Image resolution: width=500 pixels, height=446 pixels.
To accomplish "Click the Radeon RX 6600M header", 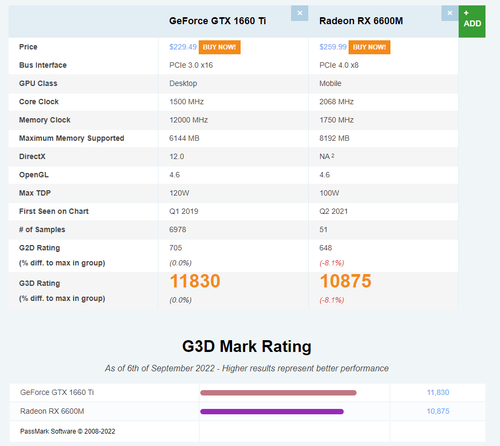I will (x=361, y=21).
